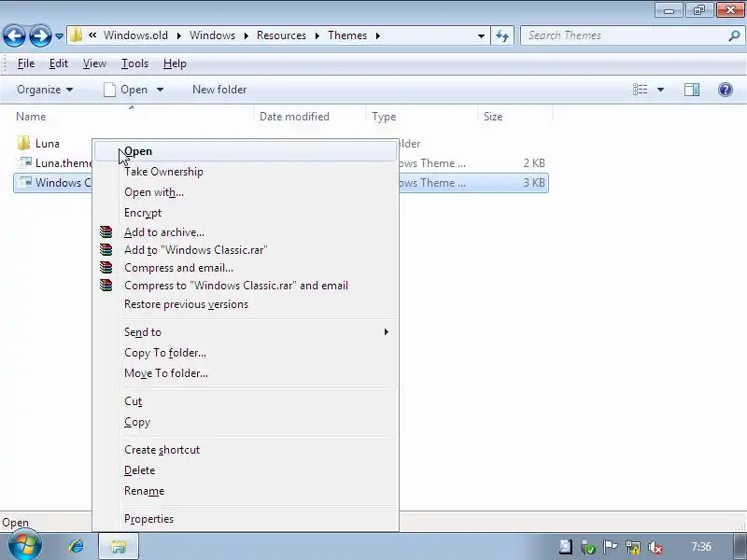Click the network tray icon
This screenshot has height=560, width=747.
(x=633, y=547)
